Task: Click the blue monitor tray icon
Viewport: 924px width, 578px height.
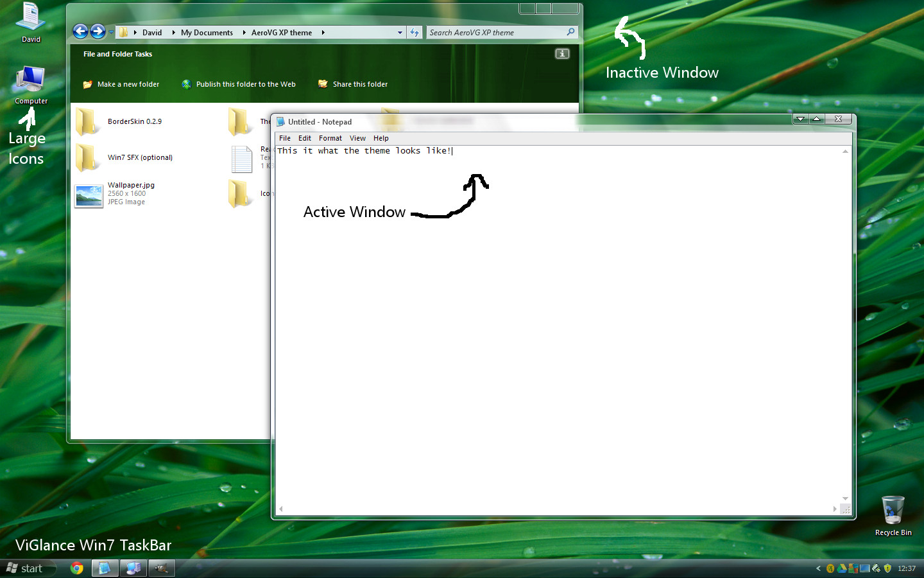Action: click(865, 568)
